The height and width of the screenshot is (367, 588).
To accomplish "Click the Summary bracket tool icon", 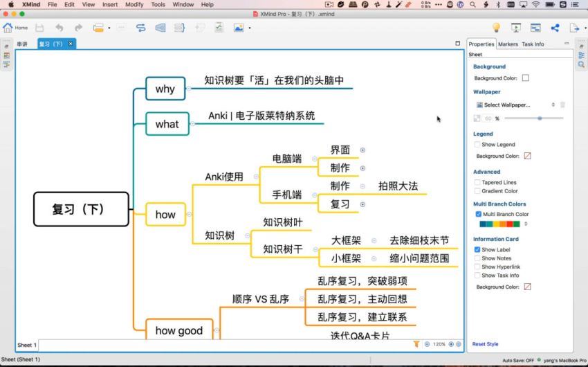I will 179,28.
